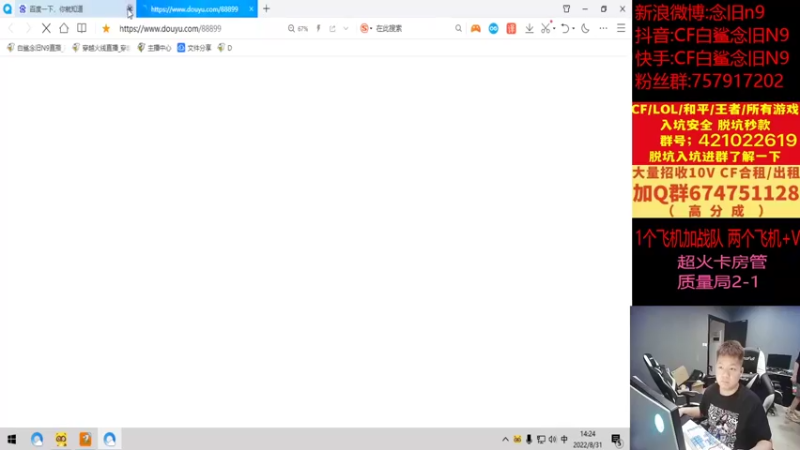The height and width of the screenshot is (450, 800).
Task: Stop loading the page with X
Action: coord(46,29)
